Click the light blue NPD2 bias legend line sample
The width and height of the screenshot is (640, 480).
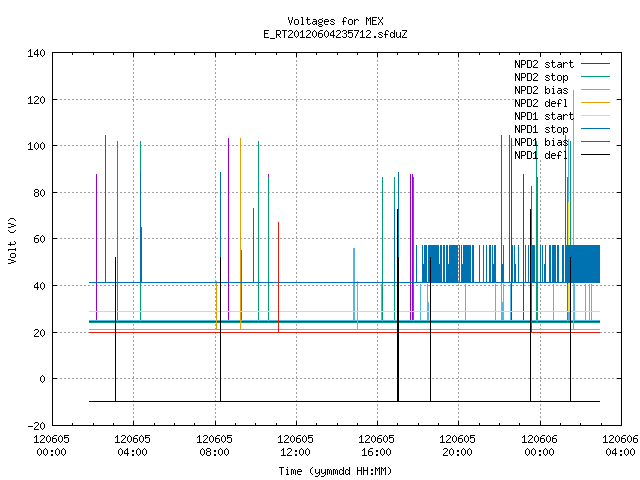(x=595, y=90)
